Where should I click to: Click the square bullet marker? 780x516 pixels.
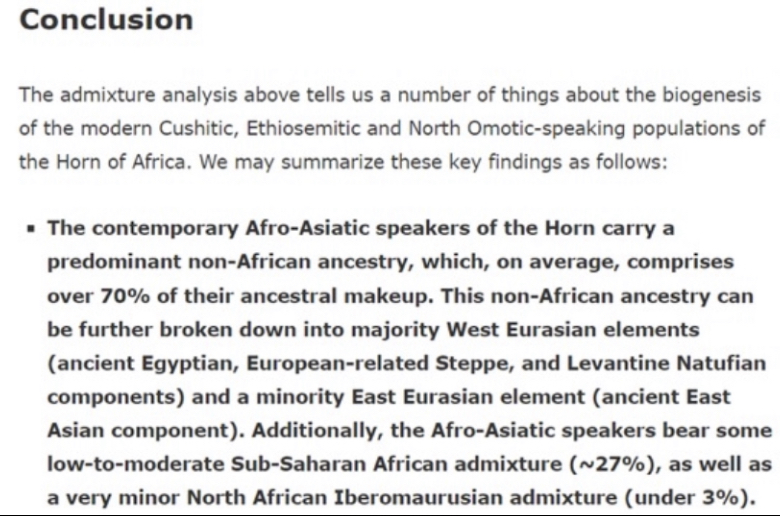32,229
